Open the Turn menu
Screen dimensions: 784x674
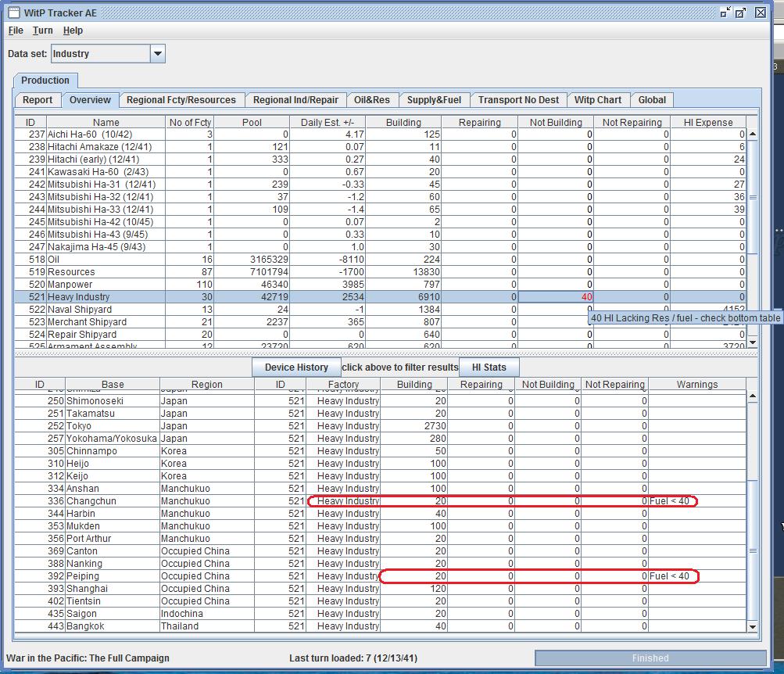tap(43, 30)
